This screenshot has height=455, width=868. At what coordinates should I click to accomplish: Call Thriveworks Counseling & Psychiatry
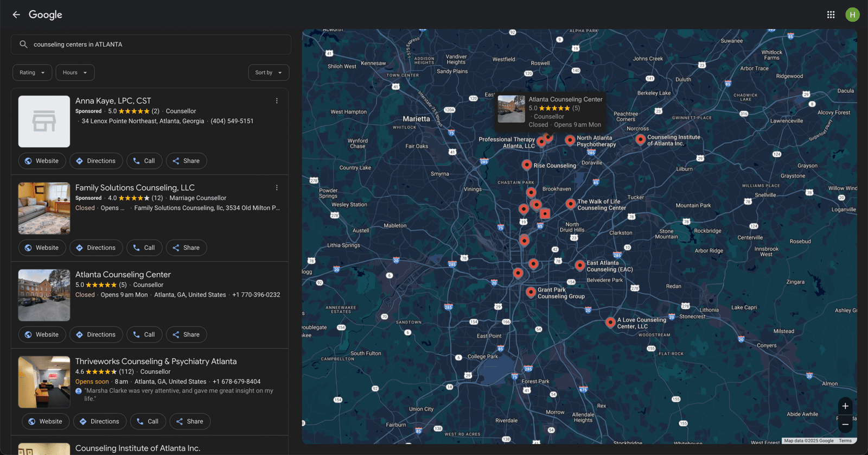pos(148,421)
